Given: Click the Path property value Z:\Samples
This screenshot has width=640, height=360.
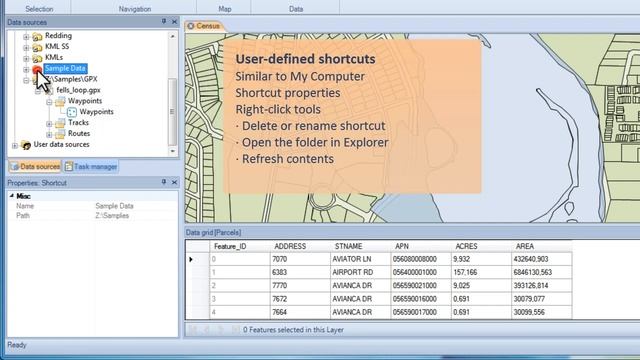Looking at the screenshot, I should [x=112, y=216].
